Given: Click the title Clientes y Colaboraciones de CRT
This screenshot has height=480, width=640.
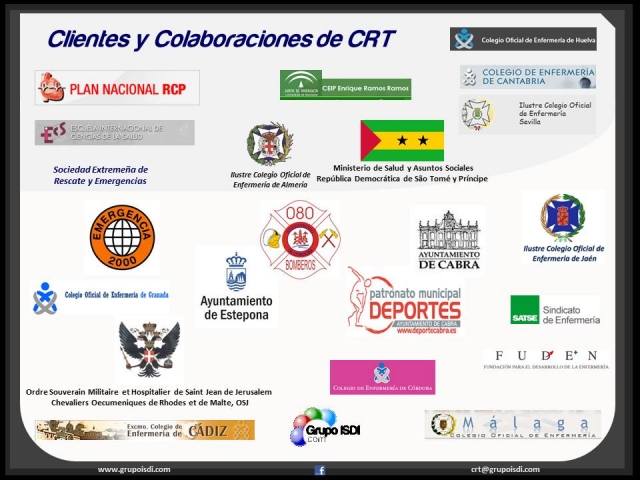Looking at the screenshot, I should [x=221, y=39].
